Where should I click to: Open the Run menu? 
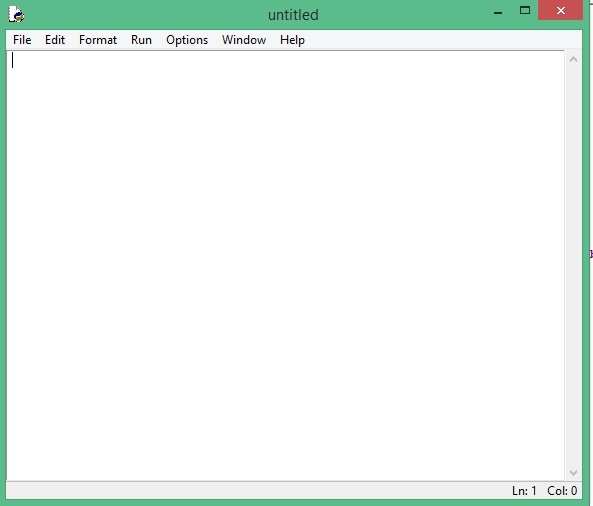pyautogui.click(x=141, y=40)
